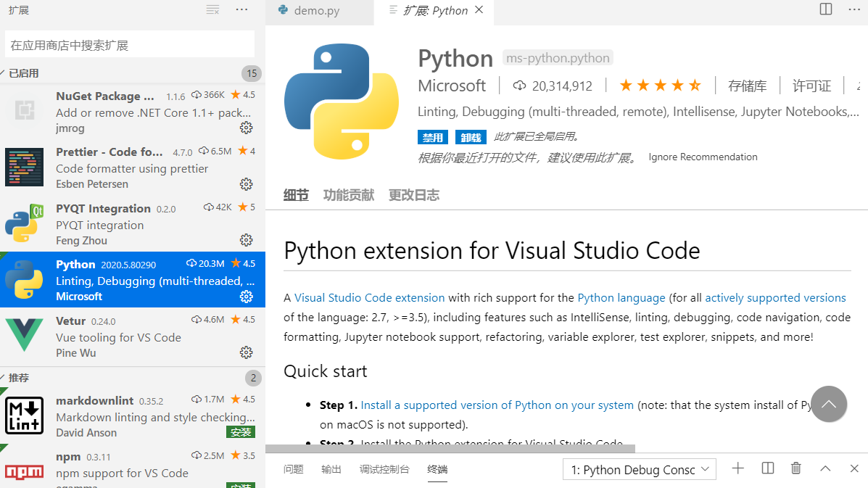Close the bottom panel
868x488 pixels.
[854, 468]
